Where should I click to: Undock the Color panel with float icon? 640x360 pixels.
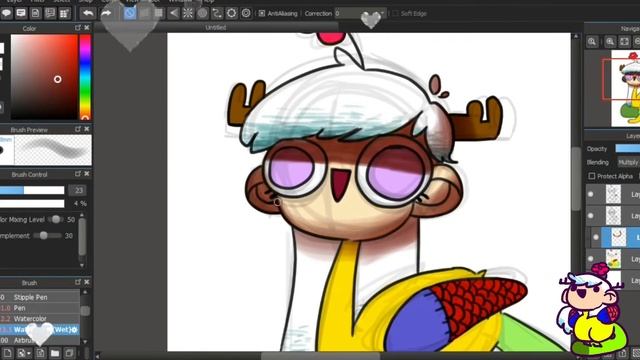coord(78,28)
